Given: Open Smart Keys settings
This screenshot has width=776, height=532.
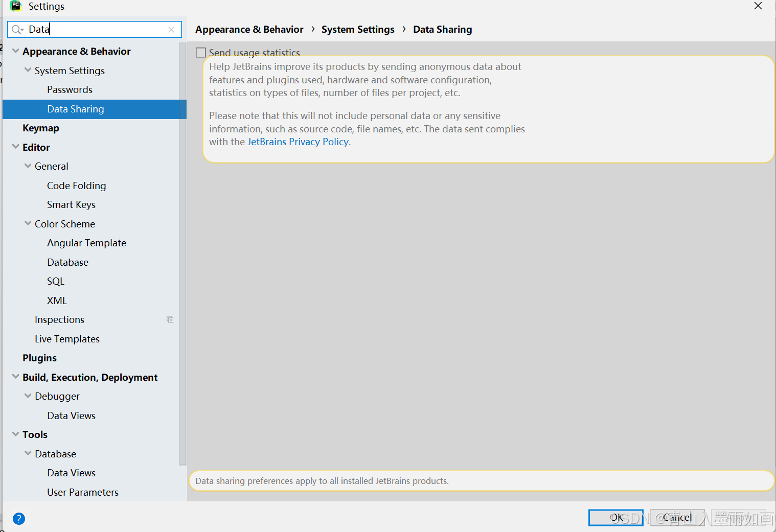Looking at the screenshot, I should [x=72, y=205].
